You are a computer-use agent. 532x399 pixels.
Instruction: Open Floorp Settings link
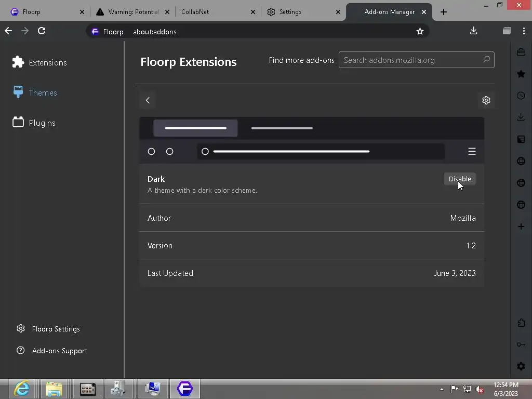point(48,329)
